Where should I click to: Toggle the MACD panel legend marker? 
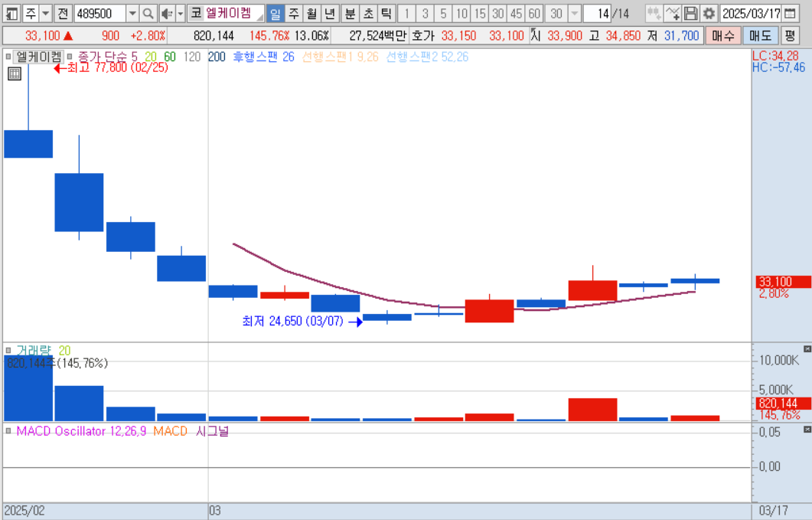click(x=8, y=431)
